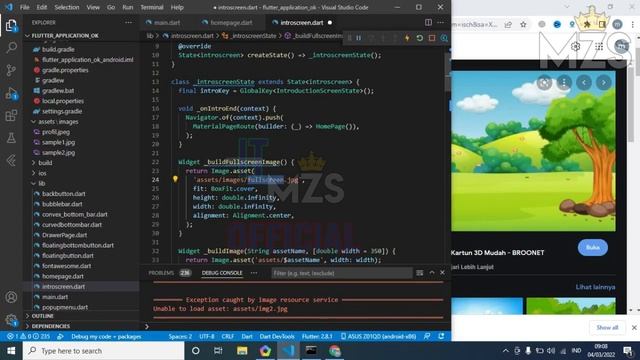This screenshot has width=640, height=360.
Task: Switch to the PROBLEMS panel tab
Action: pos(161,273)
